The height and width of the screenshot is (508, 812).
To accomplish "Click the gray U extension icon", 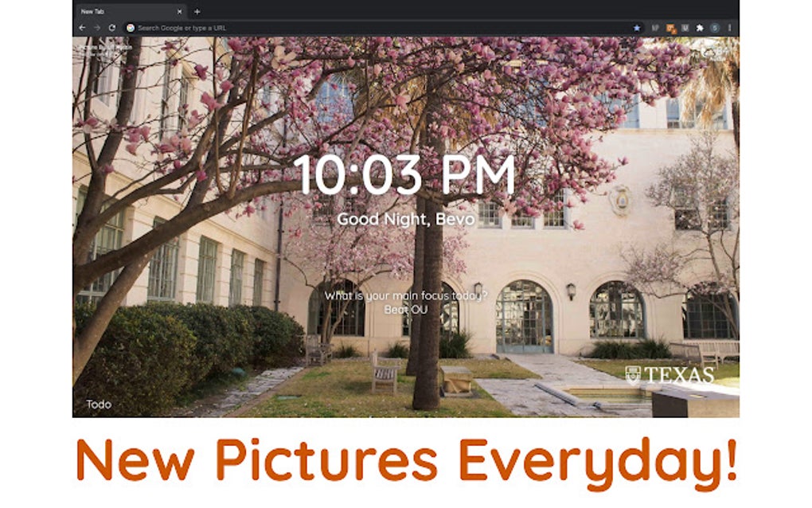I will click(x=685, y=28).
